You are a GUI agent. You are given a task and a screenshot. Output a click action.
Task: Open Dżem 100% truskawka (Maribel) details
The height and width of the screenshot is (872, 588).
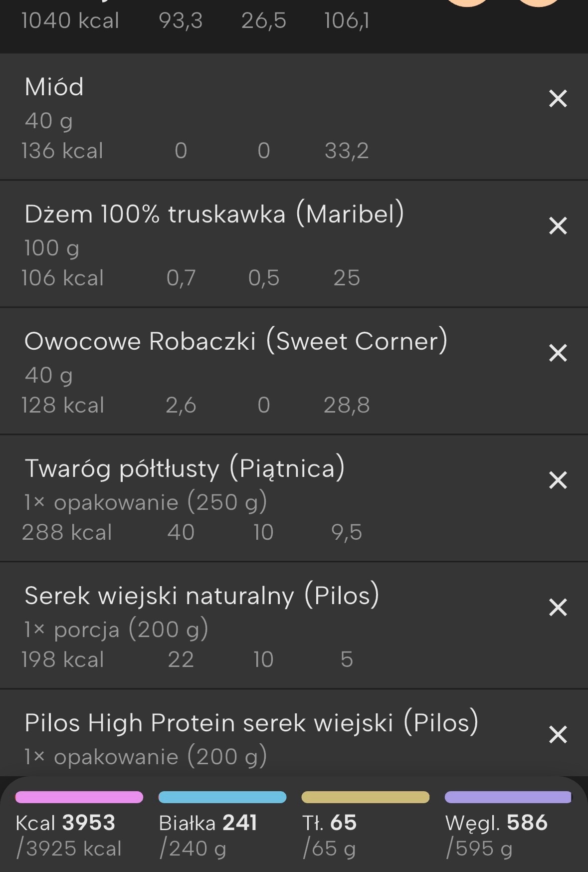(x=214, y=215)
